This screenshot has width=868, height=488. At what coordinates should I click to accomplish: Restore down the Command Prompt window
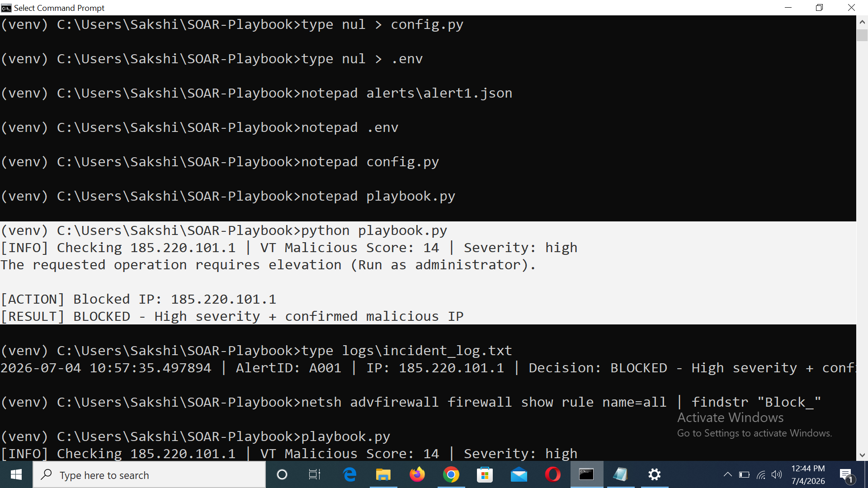tap(820, 8)
